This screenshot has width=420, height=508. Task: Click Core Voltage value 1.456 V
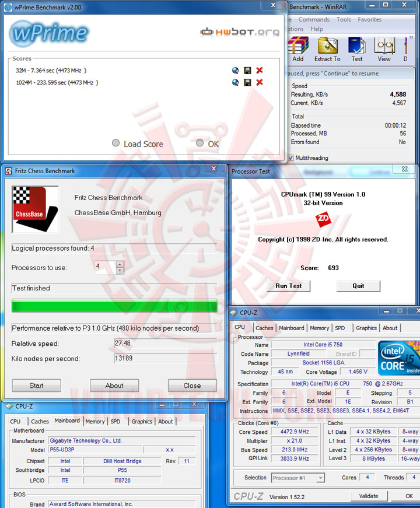click(x=358, y=372)
